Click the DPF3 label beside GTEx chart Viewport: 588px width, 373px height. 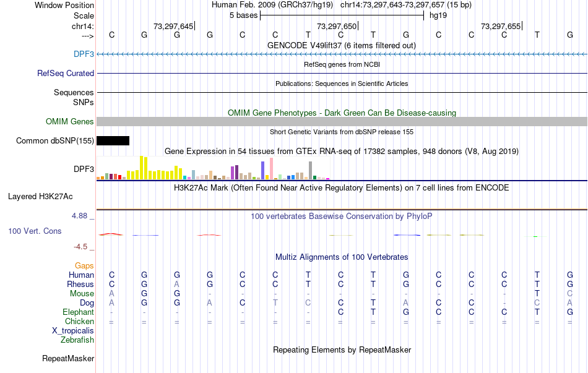(84, 169)
